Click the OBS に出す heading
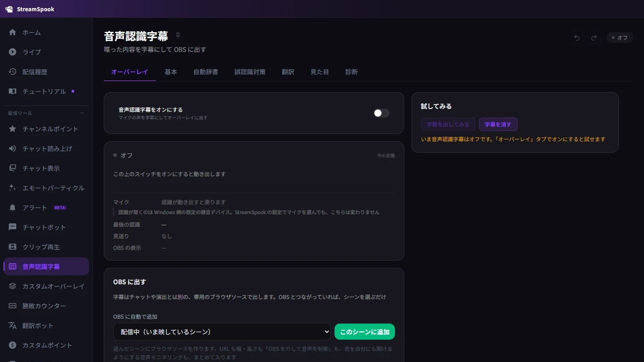 click(x=130, y=282)
